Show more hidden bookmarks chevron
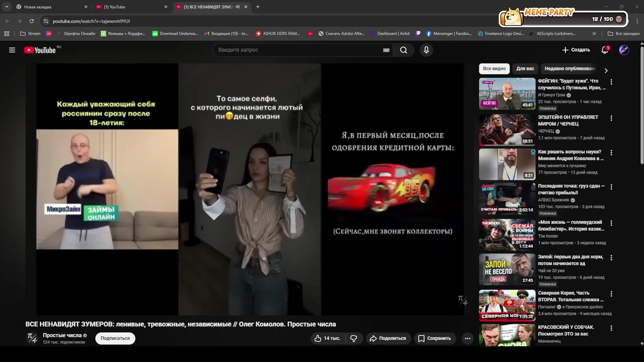 pos(594,34)
